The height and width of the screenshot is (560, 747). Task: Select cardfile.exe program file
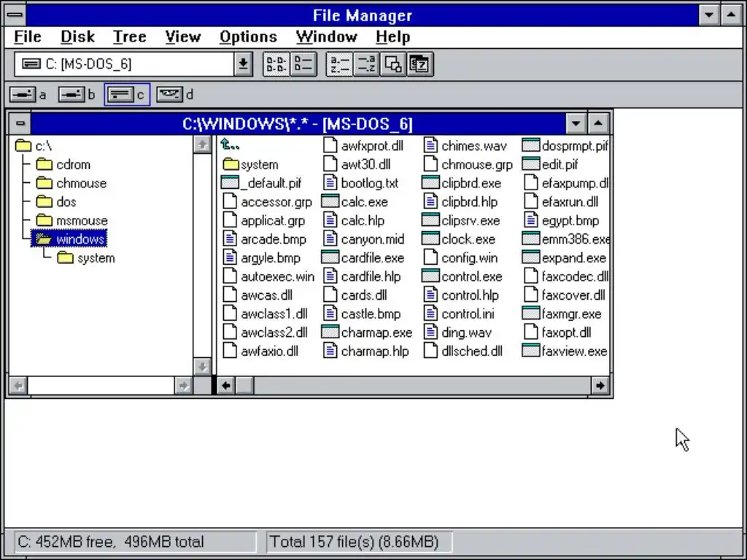click(363, 258)
